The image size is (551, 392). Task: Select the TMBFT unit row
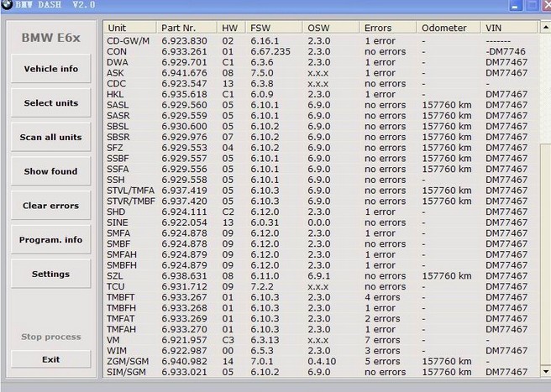pos(322,297)
